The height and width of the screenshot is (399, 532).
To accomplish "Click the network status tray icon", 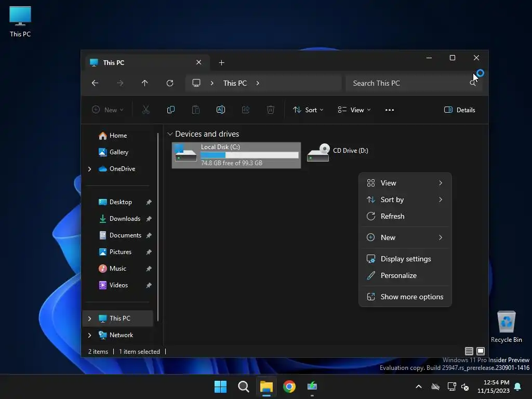I will [451, 387].
